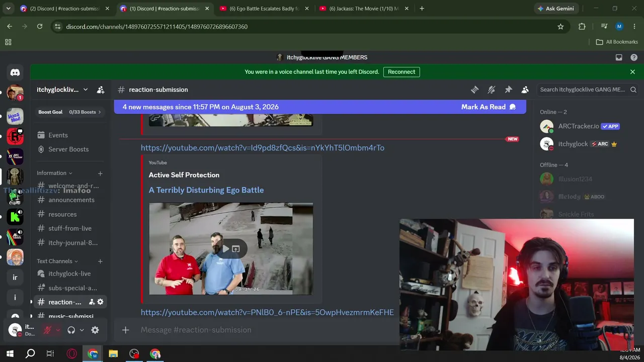The image size is (644, 362).
Task: Open the welcome-and-r... channel
Action: click(70, 186)
